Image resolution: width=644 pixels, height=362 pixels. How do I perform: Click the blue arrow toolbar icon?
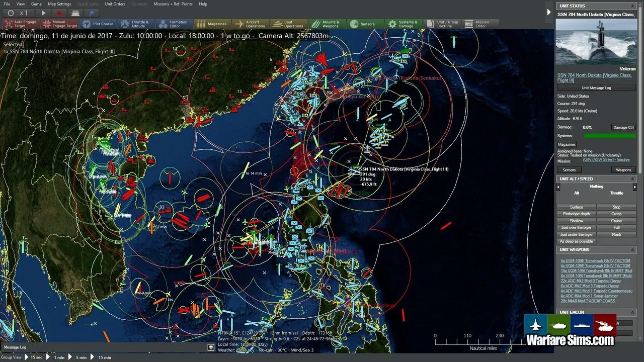click(92, 13)
